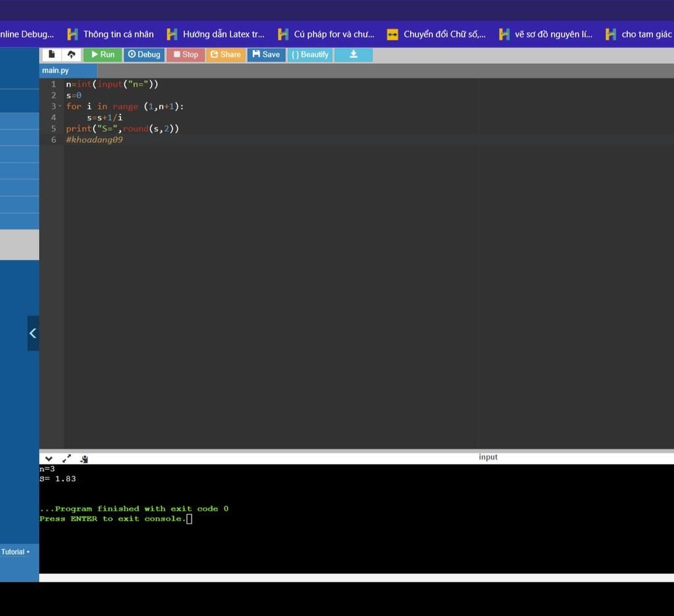Screen dimensions: 674x616
Task: Collapse the left sidebar with chevron arrow
Action: pos(33,333)
